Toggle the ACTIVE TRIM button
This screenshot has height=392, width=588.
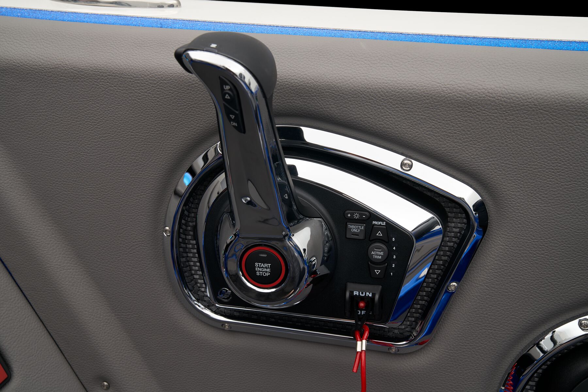tap(378, 253)
